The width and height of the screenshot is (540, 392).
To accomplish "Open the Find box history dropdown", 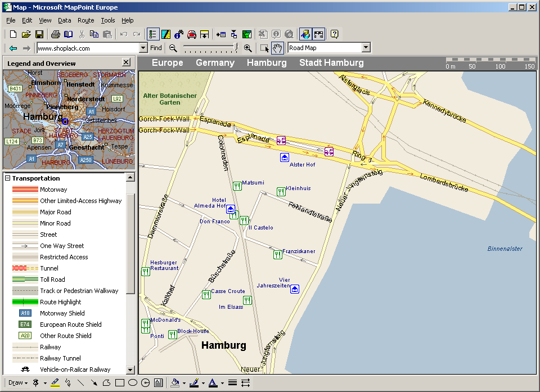I will coord(143,48).
